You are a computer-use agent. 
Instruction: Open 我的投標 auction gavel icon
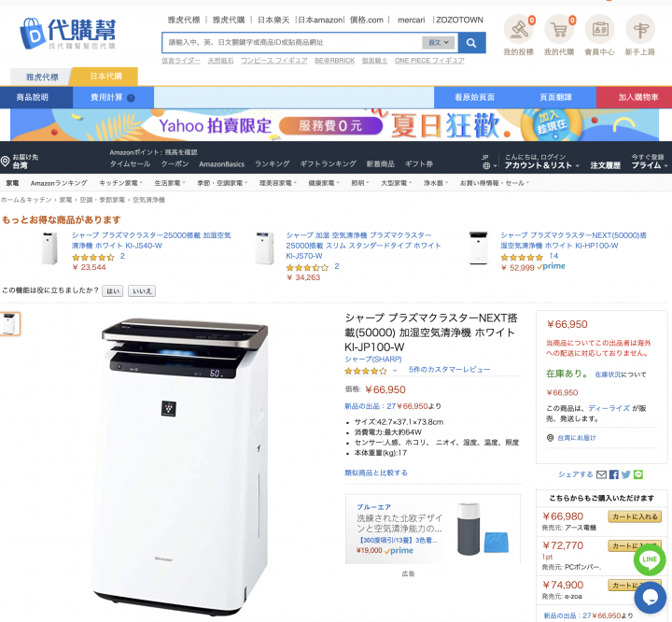point(518,29)
